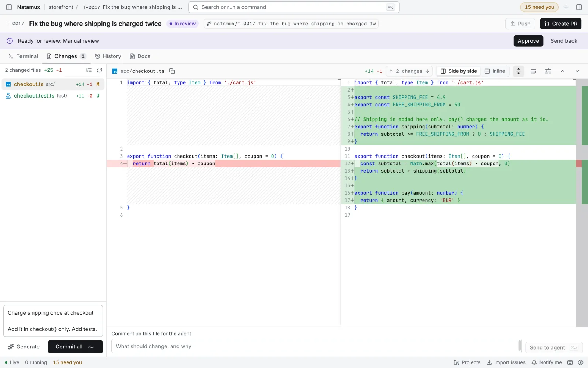Refresh the changed files list
This screenshot has height=368, width=588.
(x=100, y=70)
